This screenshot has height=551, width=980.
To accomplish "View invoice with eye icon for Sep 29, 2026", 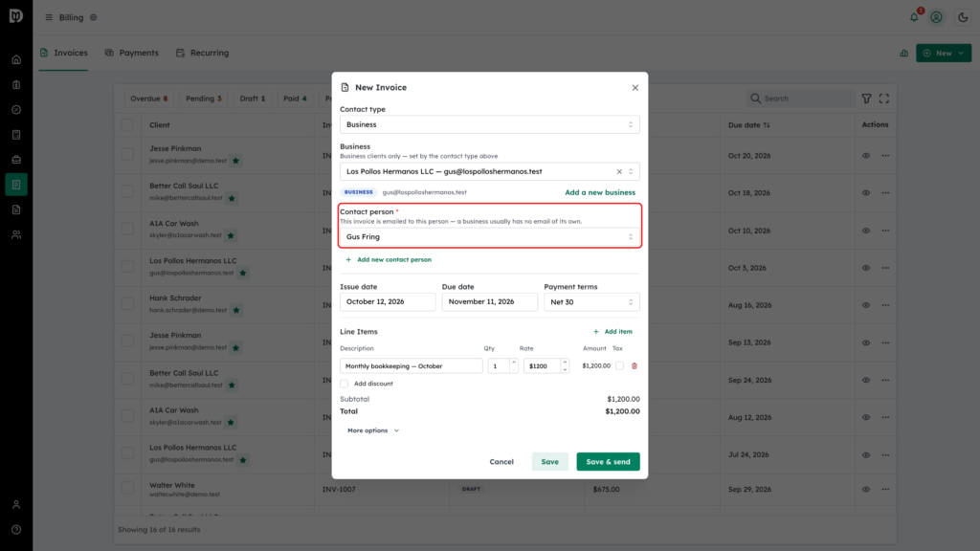I will (x=865, y=489).
